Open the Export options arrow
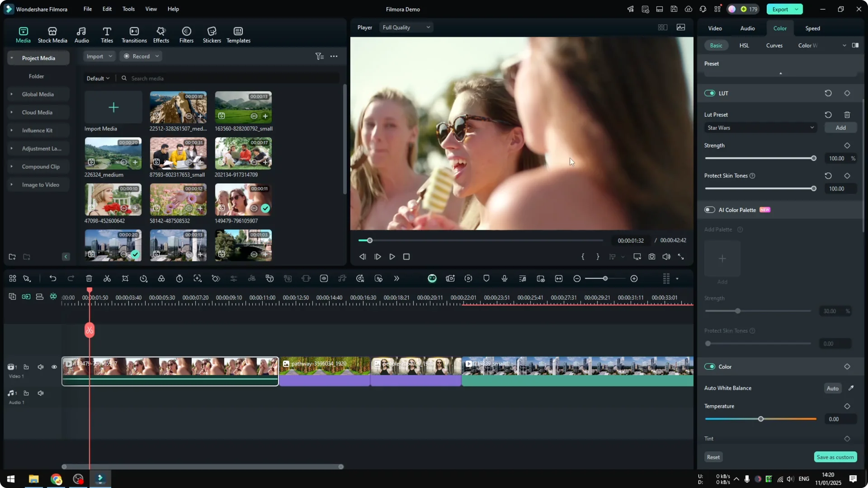The width and height of the screenshot is (868, 488). (797, 9)
